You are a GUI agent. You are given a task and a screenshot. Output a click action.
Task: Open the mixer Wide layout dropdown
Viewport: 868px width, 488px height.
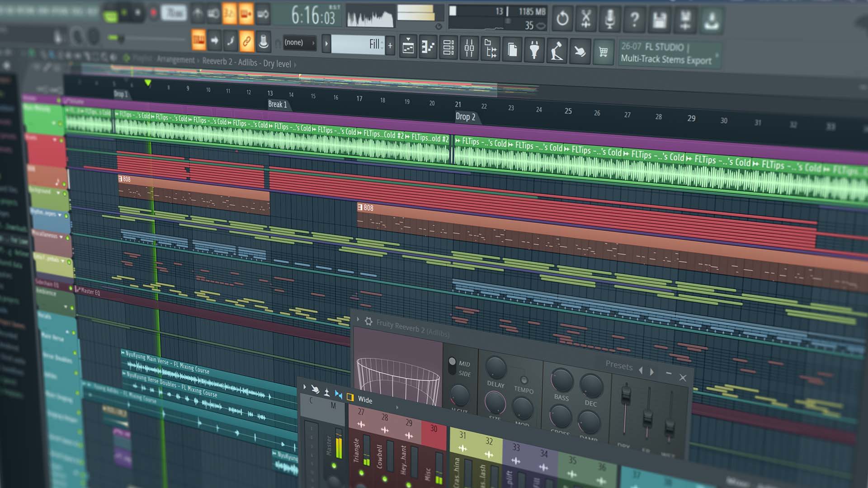pos(366,400)
